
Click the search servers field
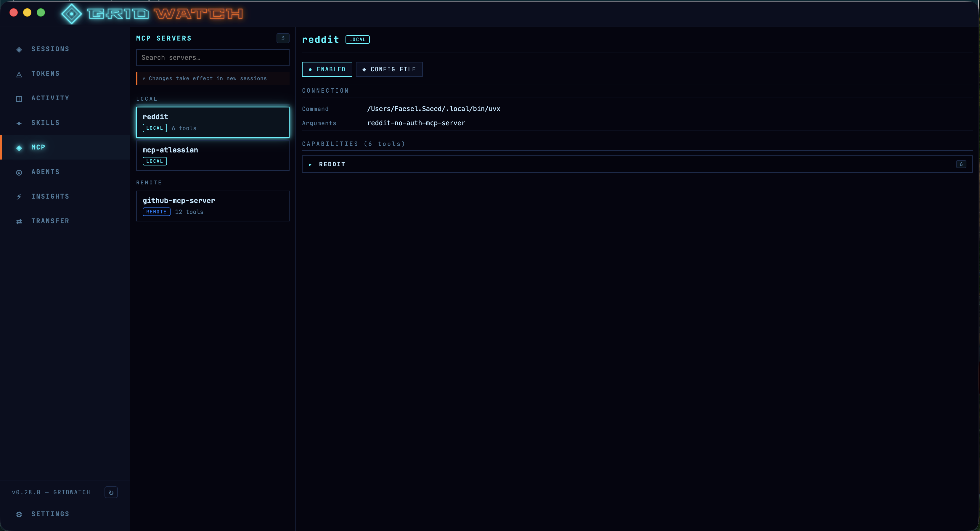pos(213,57)
